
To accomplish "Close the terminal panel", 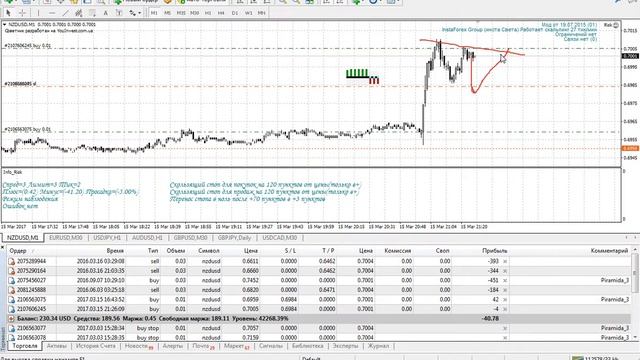I will tap(2, 247).
